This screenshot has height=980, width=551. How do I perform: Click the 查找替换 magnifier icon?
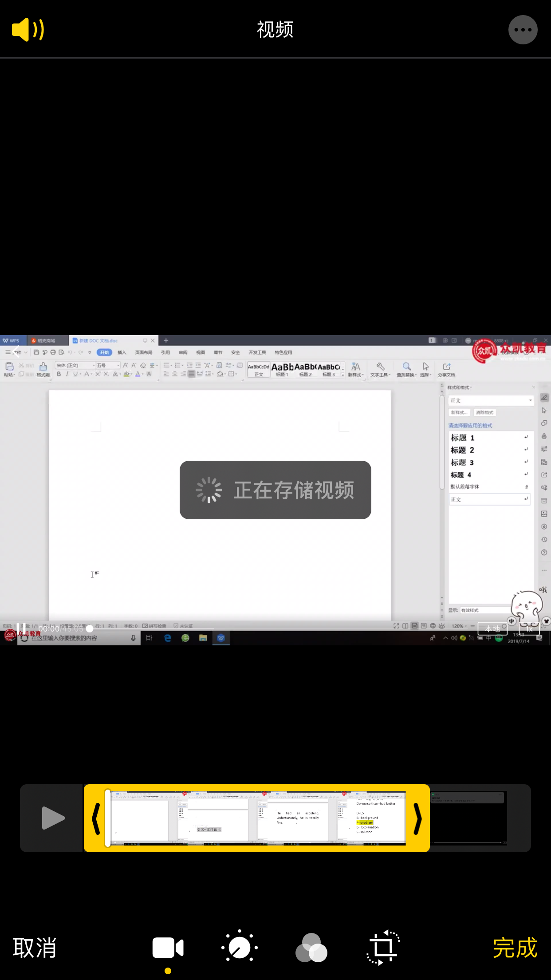[x=406, y=367]
